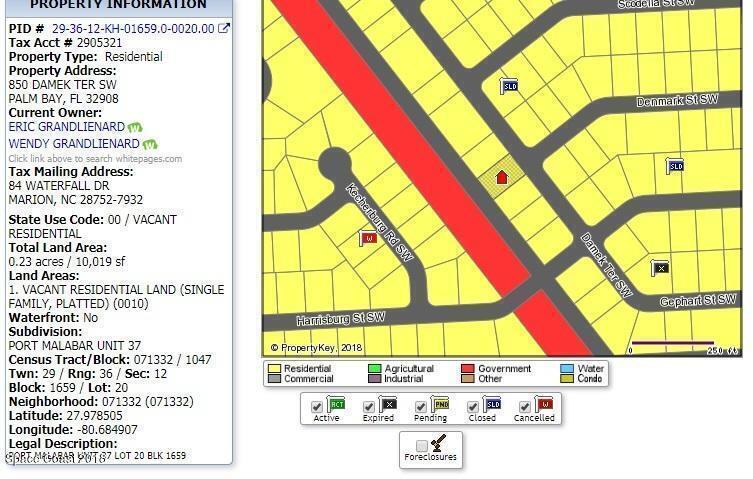Toggle the Cancelled listings checkbox
The image size is (753, 479).
(523, 407)
